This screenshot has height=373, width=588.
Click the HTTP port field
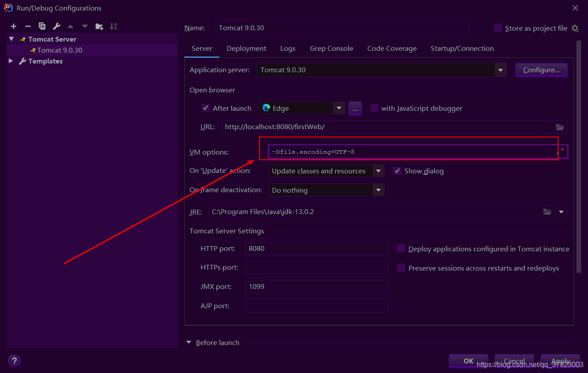(x=317, y=249)
